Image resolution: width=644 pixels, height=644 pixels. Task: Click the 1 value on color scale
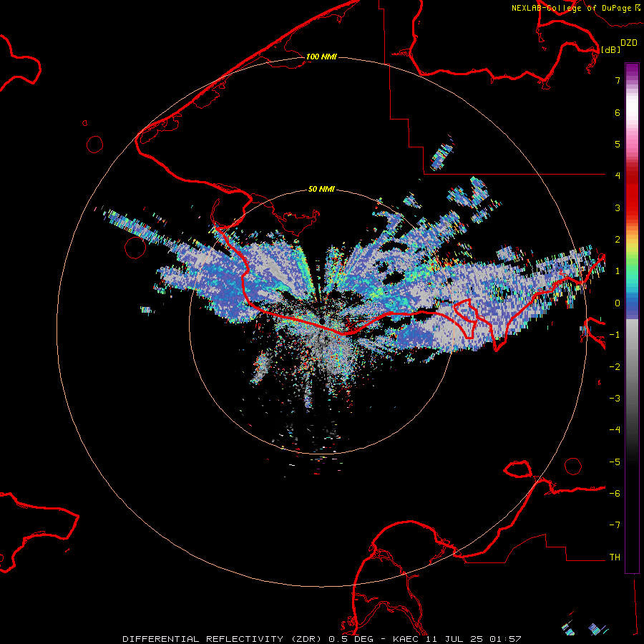[x=618, y=271]
